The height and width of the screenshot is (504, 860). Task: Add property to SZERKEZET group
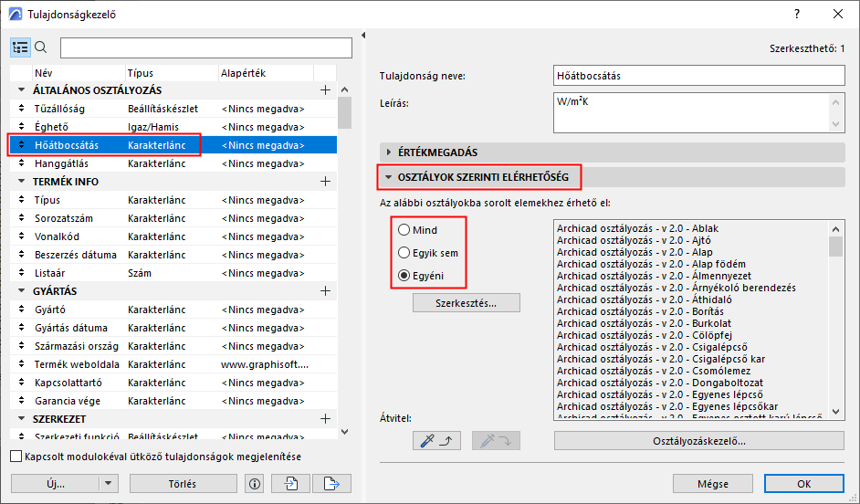(325, 419)
